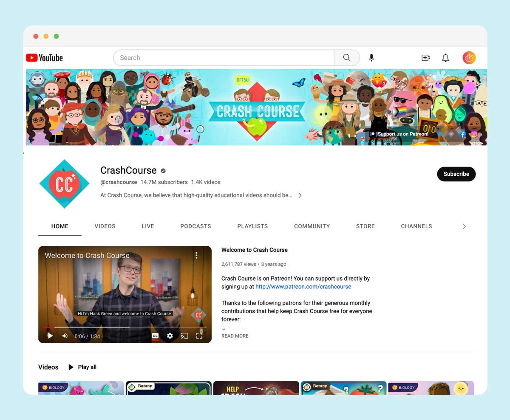Image resolution: width=510 pixels, height=420 pixels.
Task: Click the YouTube logo home icon
Action: (44, 58)
